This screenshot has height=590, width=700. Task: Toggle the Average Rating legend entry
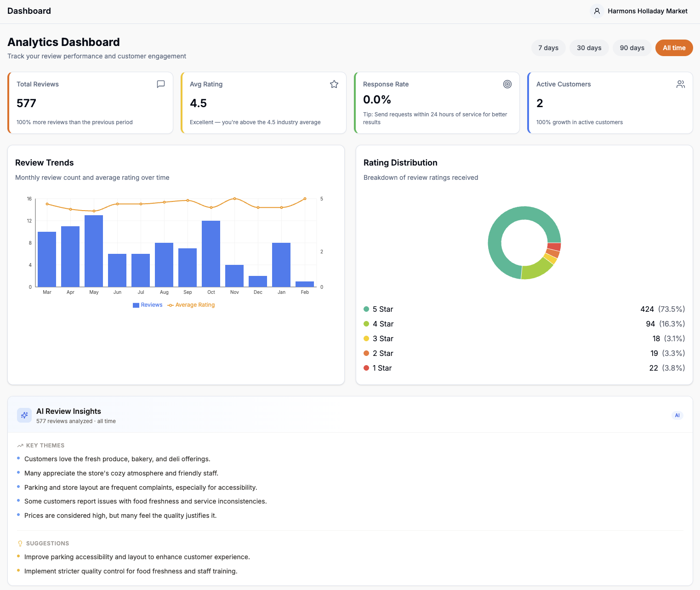coord(191,305)
